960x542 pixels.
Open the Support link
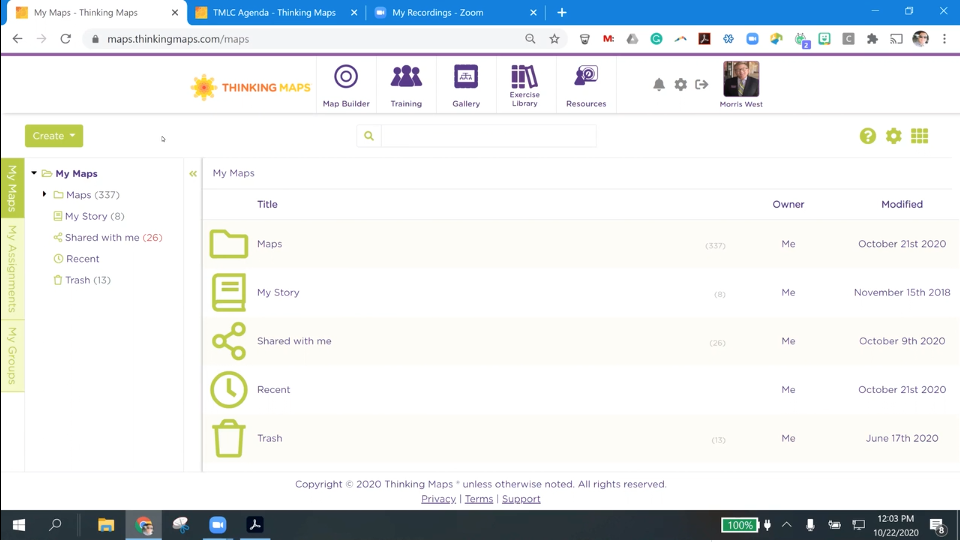pyautogui.click(x=521, y=499)
